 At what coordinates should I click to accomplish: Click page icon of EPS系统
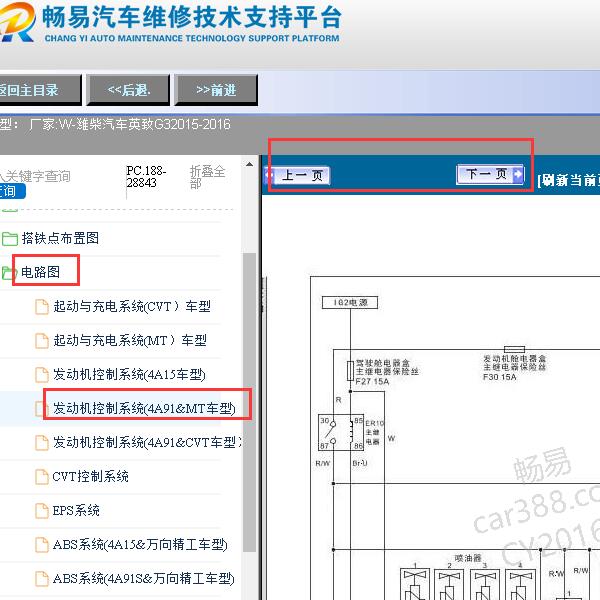click(x=42, y=511)
